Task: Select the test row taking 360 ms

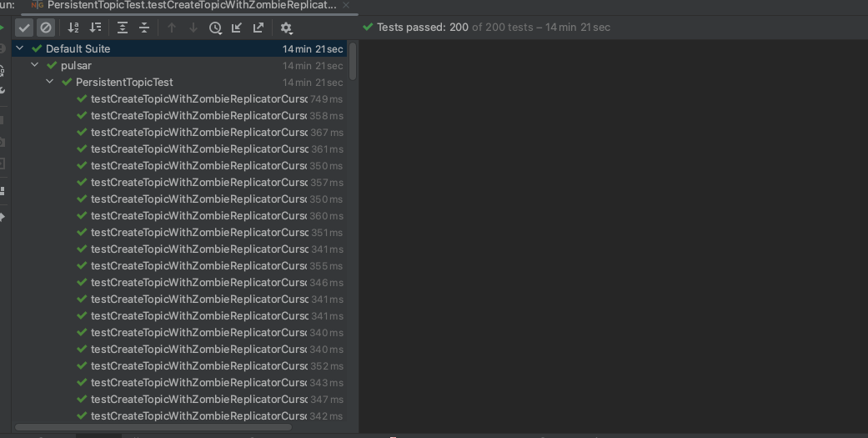Action: (x=179, y=215)
